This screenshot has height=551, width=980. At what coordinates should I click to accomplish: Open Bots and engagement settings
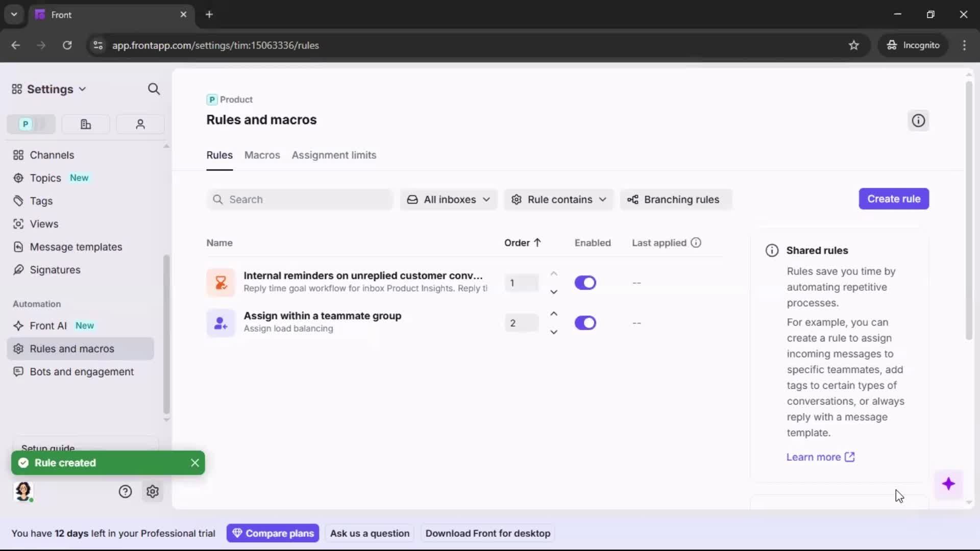[81, 372]
